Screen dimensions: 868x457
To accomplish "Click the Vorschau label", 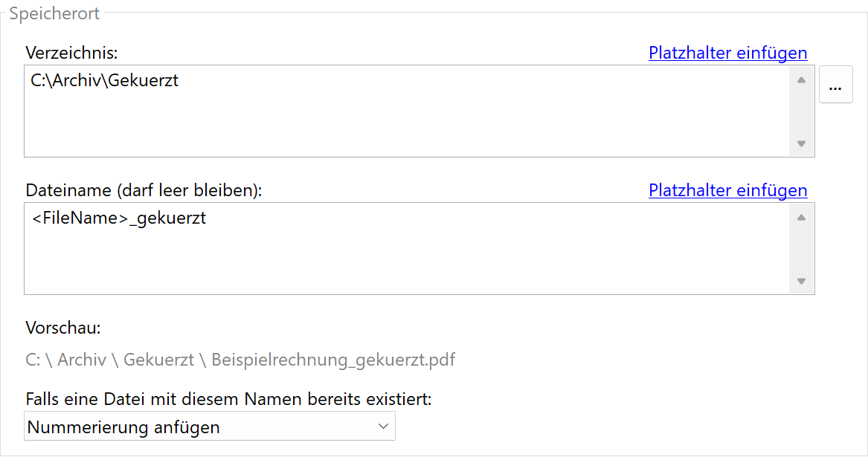I will pyautogui.click(x=54, y=327).
